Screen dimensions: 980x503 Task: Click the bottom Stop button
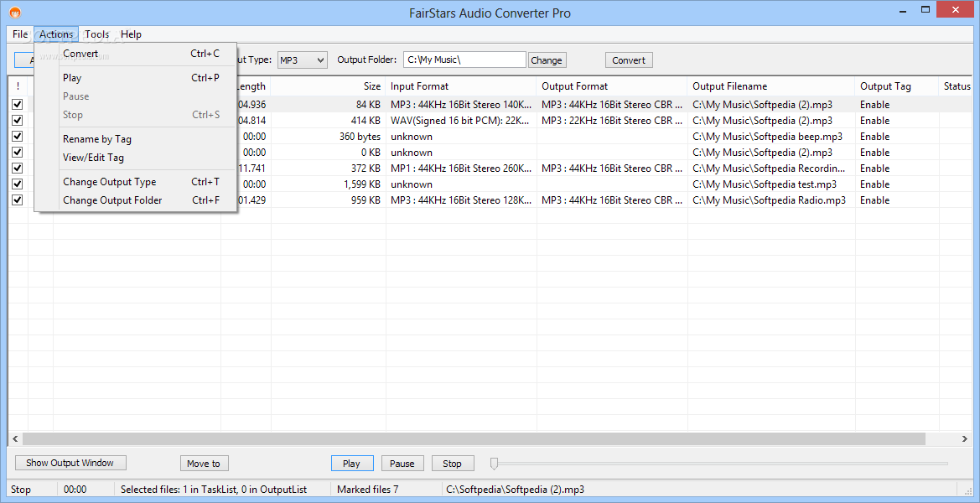(x=453, y=463)
